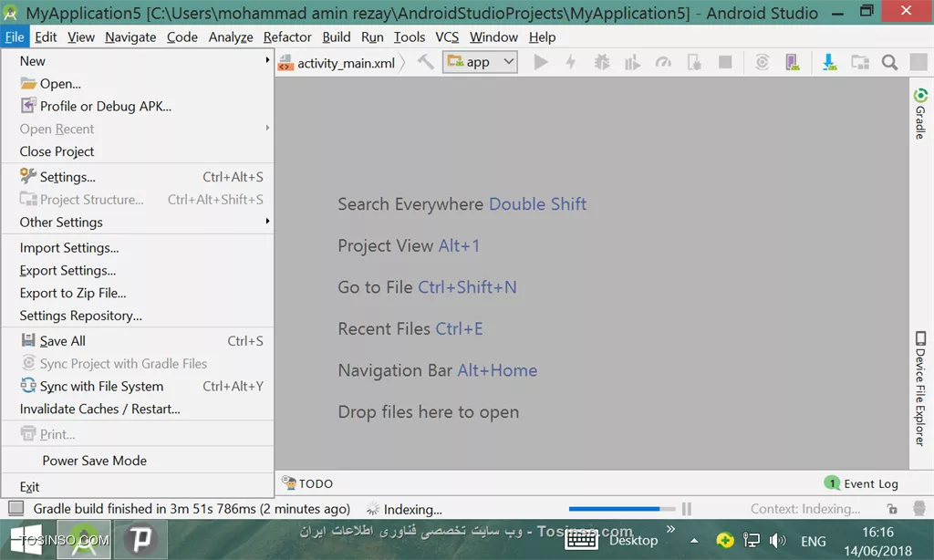
Task: Click the inspector hat icon in status bar
Action: tap(919, 508)
